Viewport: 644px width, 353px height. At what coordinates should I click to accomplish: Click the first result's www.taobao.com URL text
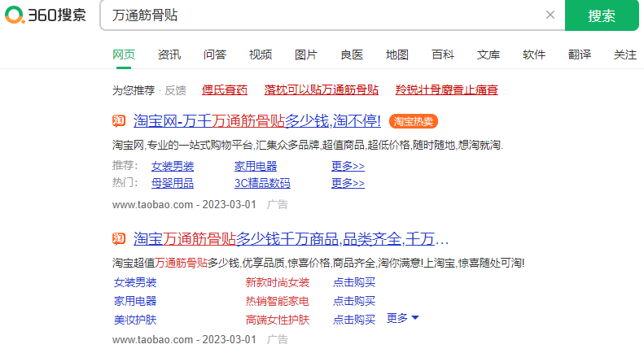tap(152, 204)
